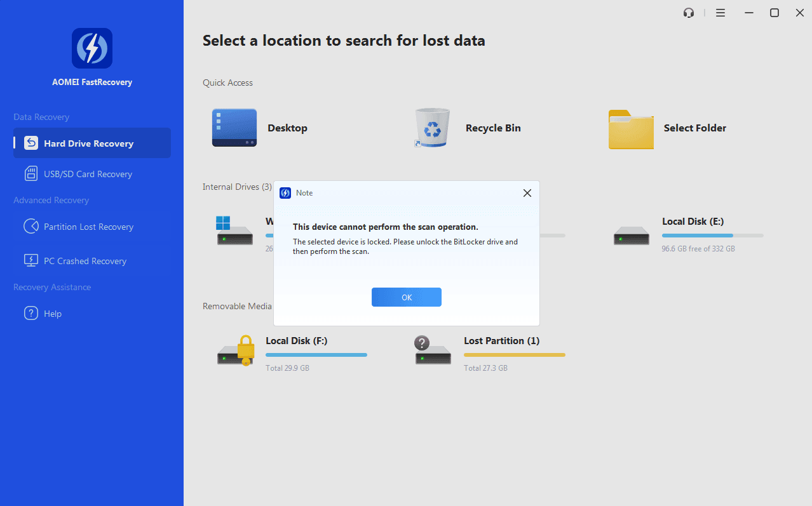Open the hamburger menu in title bar
The height and width of the screenshot is (506, 812).
point(721,13)
